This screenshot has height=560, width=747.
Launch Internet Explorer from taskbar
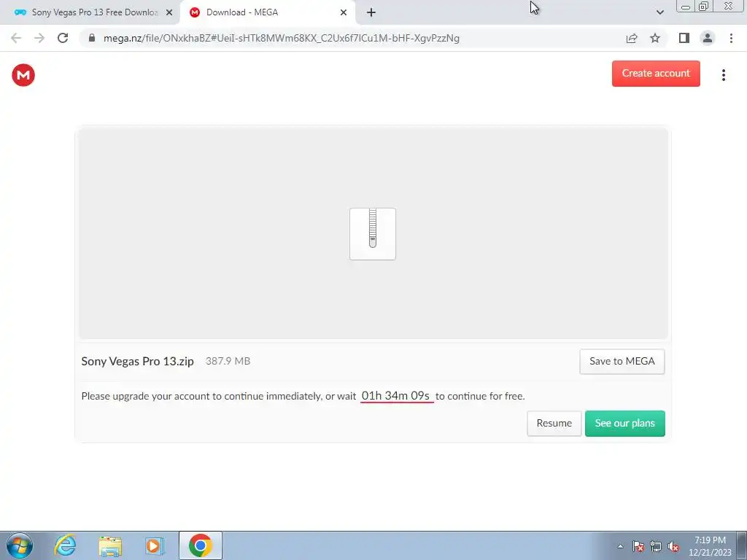pyautogui.click(x=65, y=545)
